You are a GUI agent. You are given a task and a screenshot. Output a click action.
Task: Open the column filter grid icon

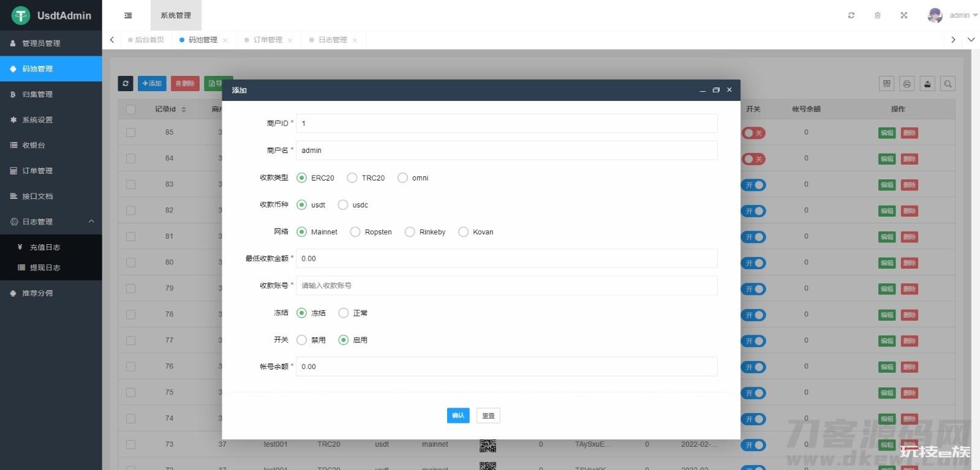coord(886,84)
